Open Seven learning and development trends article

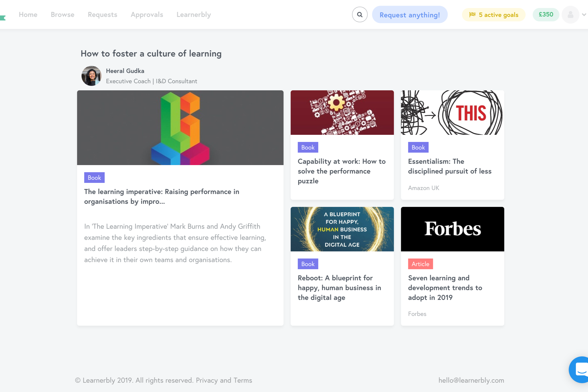click(x=445, y=287)
